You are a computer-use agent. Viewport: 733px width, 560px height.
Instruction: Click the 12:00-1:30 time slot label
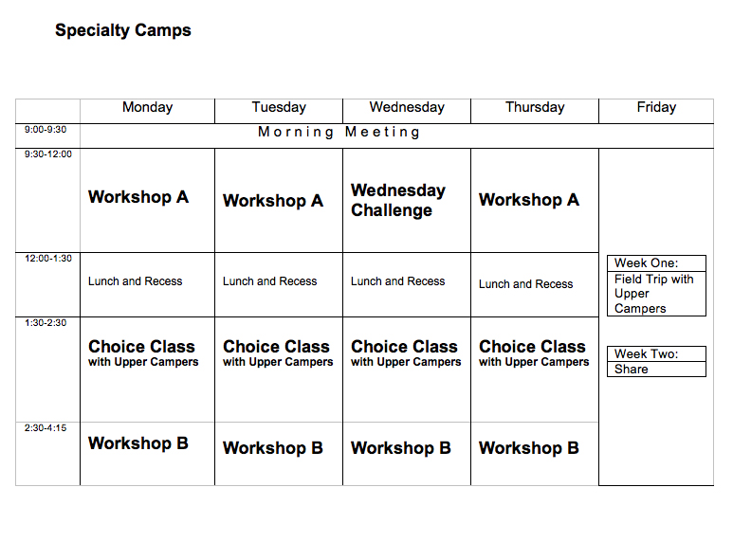48,258
